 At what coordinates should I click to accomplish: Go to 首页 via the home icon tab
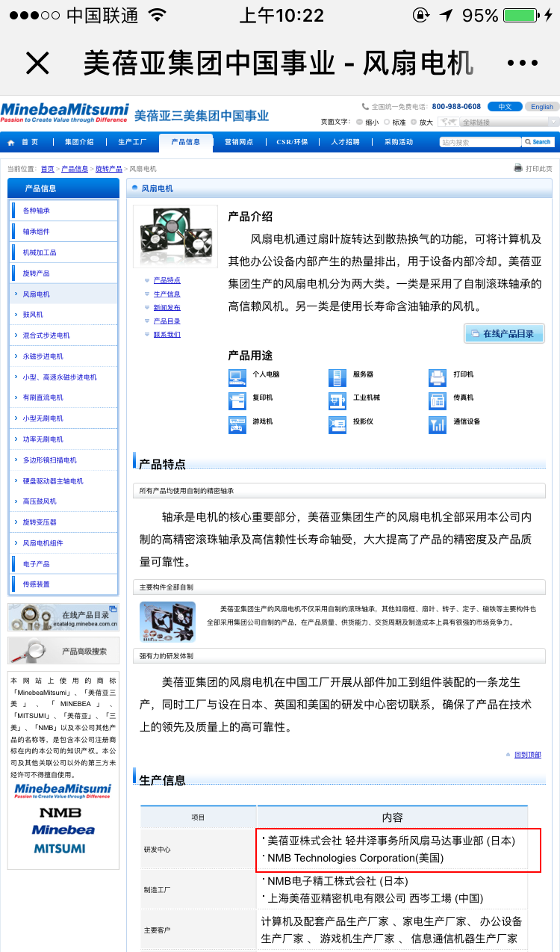point(22,142)
